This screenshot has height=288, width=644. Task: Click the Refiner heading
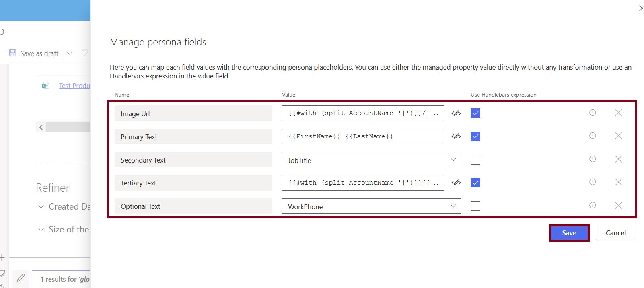pos(53,188)
